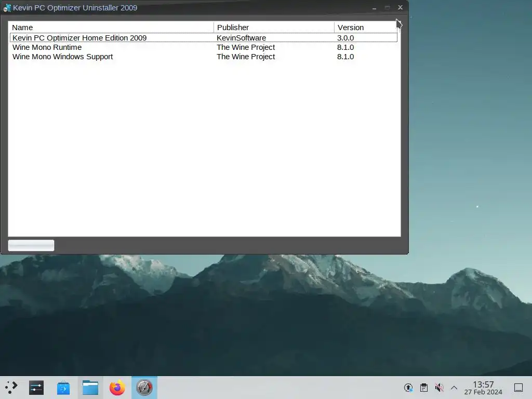This screenshot has width=532, height=399.
Task: Open System Settings from the taskbar
Action: (x=36, y=388)
